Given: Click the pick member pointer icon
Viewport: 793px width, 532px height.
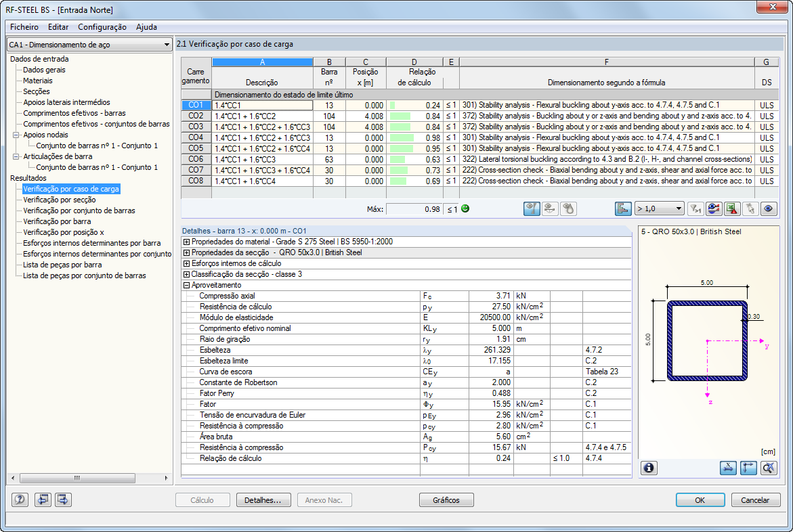Looking at the screenshot, I should pos(750,209).
